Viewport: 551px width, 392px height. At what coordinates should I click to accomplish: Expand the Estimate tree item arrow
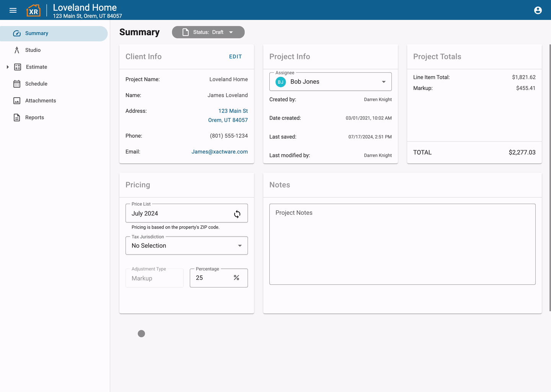coord(8,67)
